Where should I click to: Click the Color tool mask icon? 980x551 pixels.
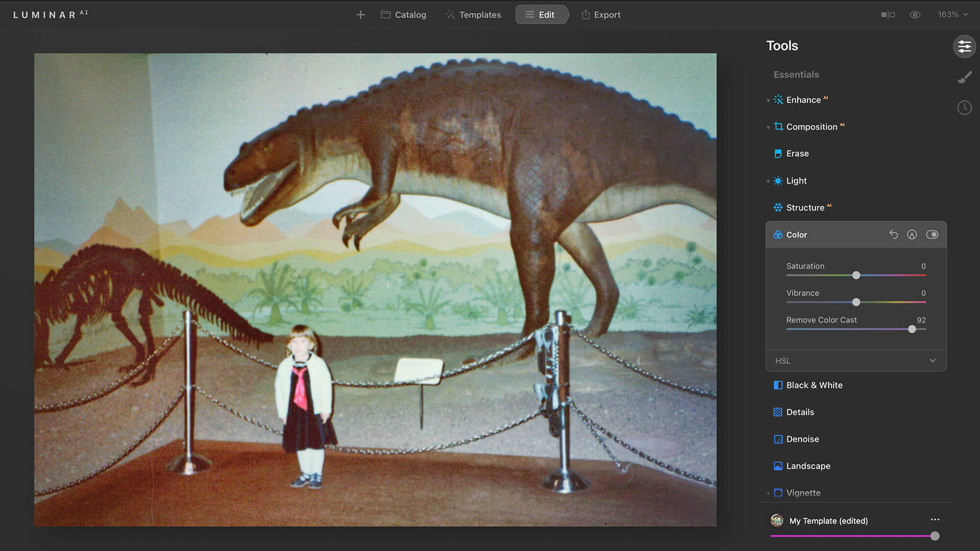click(911, 235)
